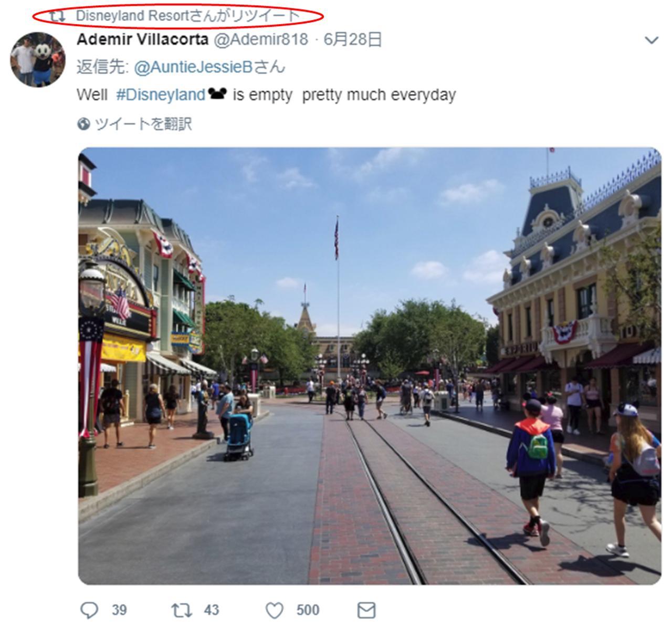Open the @AuntieJessieB mention link
Image resolution: width=672 pixels, height=629 pixels.
pos(194,67)
